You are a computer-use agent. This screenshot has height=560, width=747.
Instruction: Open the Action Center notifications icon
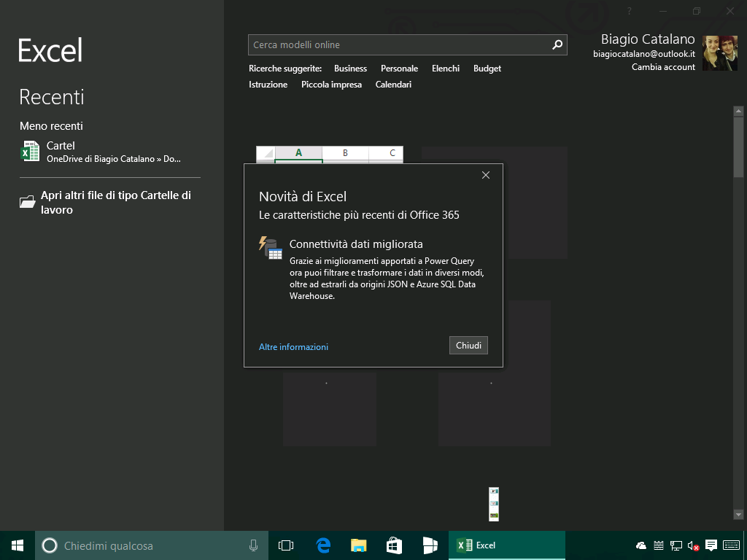[711, 545]
